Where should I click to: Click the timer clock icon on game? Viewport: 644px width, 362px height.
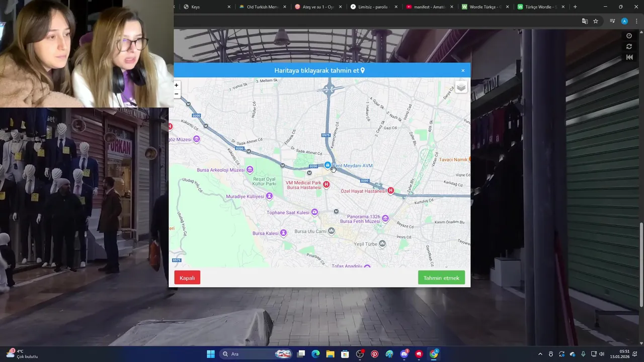coord(629,36)
